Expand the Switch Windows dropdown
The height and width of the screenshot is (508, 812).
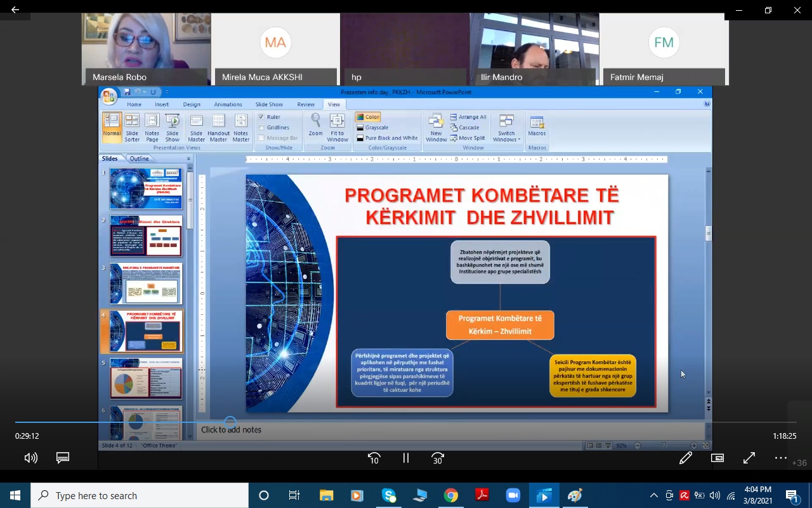[506, 128]
